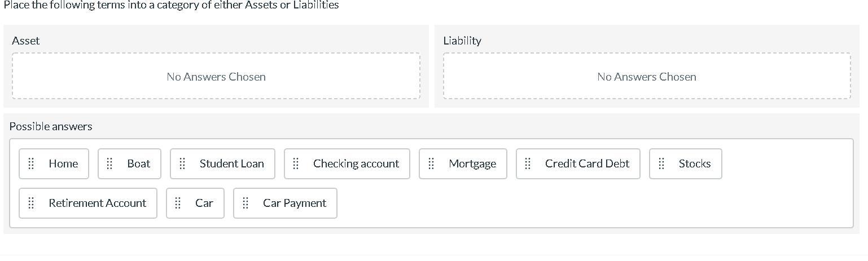Click the Checking account drag handle icon

(x=296, y=163)
